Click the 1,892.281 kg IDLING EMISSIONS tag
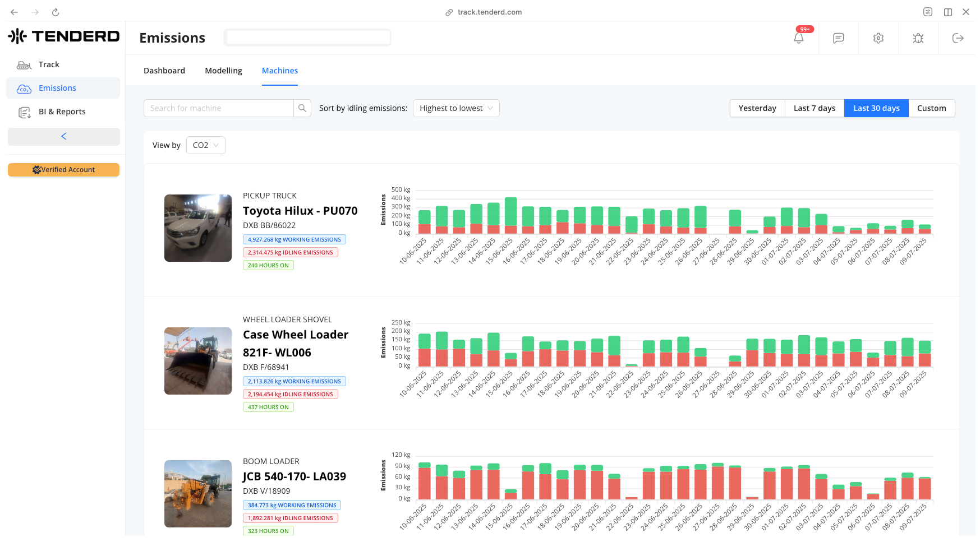 (291, 518)
